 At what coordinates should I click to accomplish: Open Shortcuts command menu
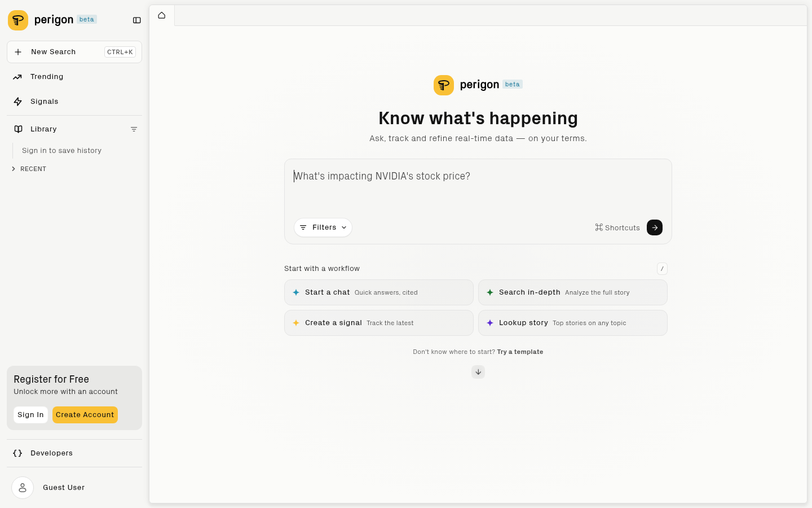(x=617, y=227)
